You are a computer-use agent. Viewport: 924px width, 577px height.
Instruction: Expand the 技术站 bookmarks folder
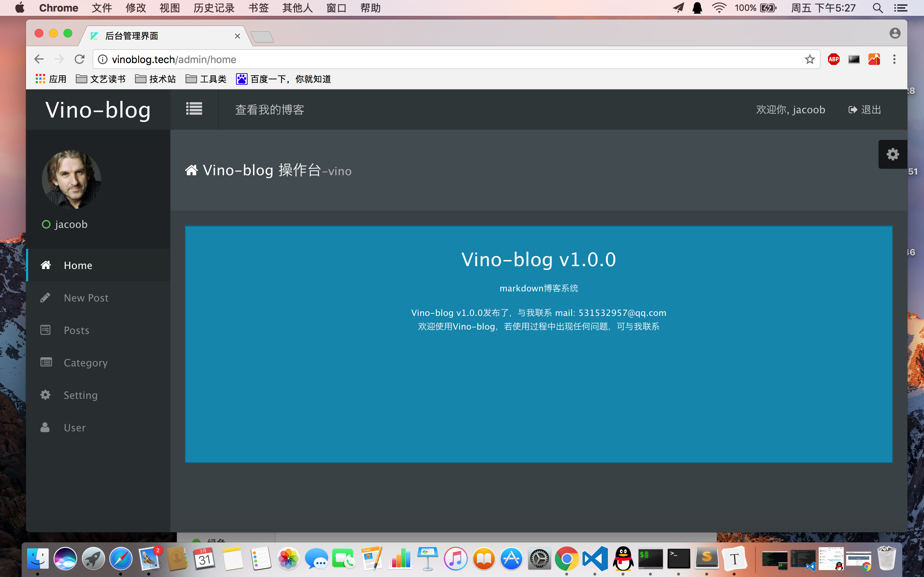[x=156, y=79]
